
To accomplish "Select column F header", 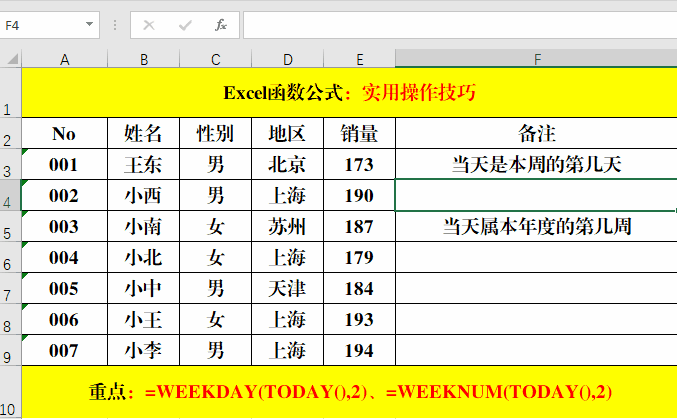I will pos(536,59).
